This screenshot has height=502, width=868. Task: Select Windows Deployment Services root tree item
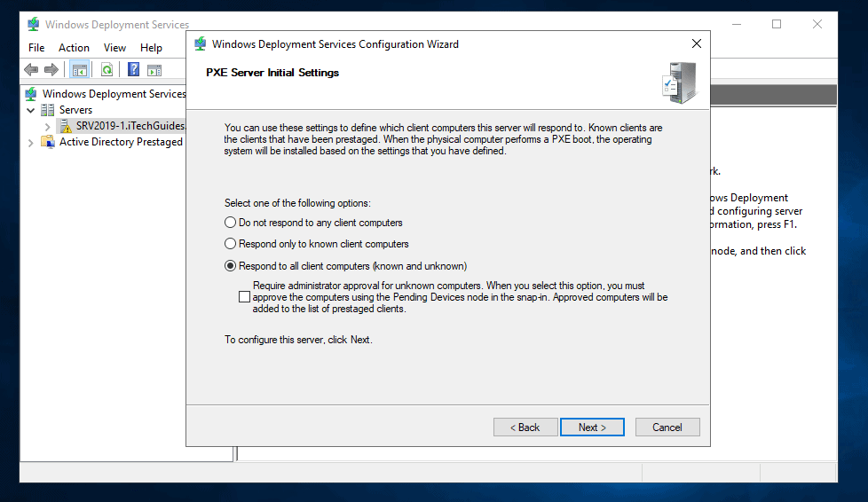tap(114, 94)
